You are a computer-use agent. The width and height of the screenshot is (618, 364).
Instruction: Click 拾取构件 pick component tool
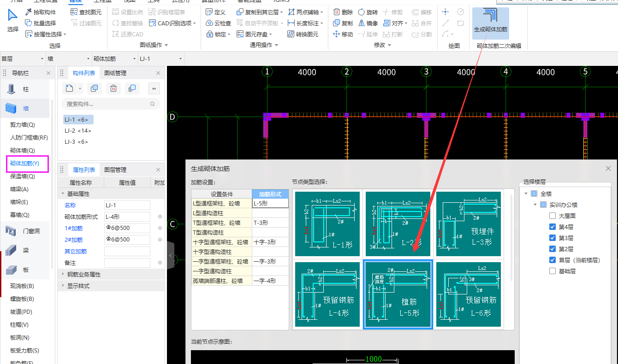[x=40, y=12]
